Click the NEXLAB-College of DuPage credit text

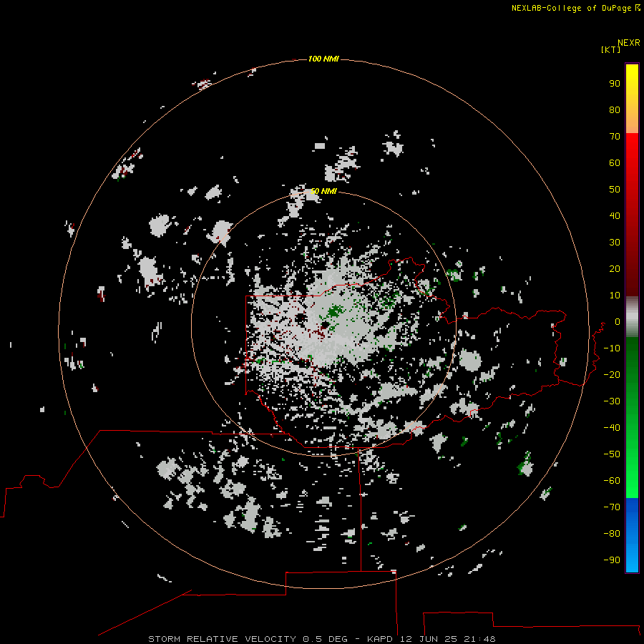(x=571, y=8)
